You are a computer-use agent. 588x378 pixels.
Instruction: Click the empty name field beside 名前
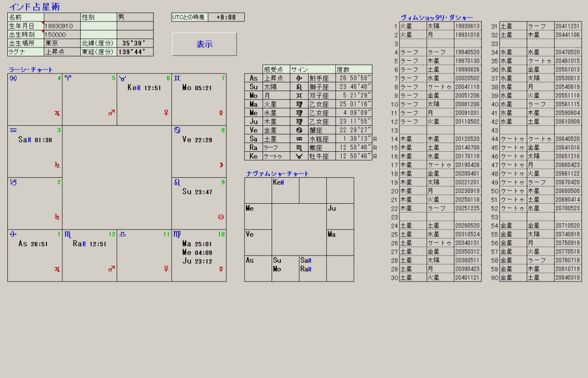click(x=62, y=17)
